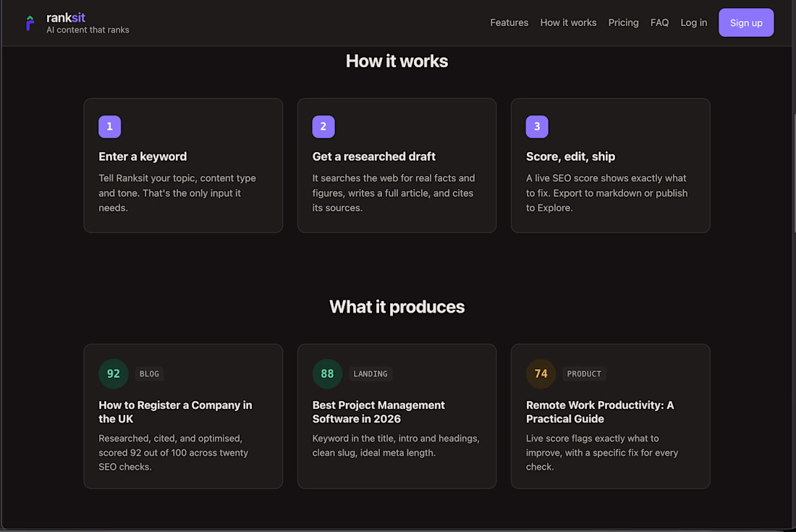Click the PRODUCT type tag

tap(584, 373)
